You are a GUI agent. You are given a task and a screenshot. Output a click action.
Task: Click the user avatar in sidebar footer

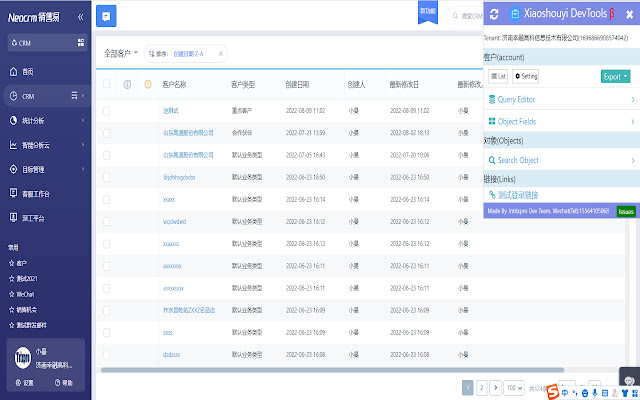pyautogui.click(x=23, y=358)
